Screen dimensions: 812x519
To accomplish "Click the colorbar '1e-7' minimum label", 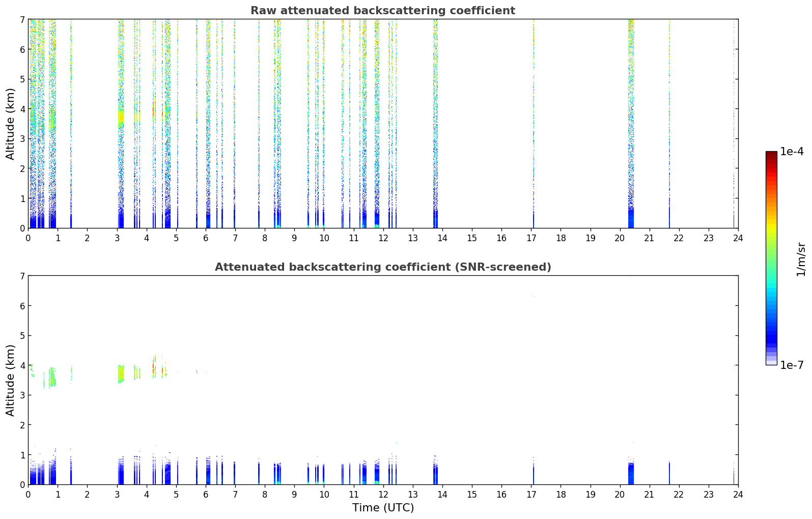I will [x=792, y=365].
